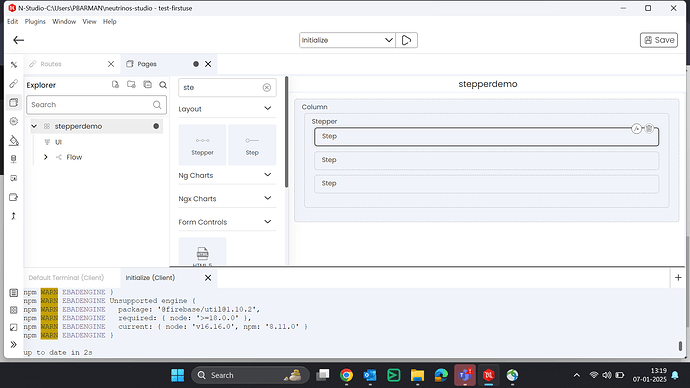This screenshot has height=388, width=690.
Task: Open the Window menu
Action: (64, 22)
